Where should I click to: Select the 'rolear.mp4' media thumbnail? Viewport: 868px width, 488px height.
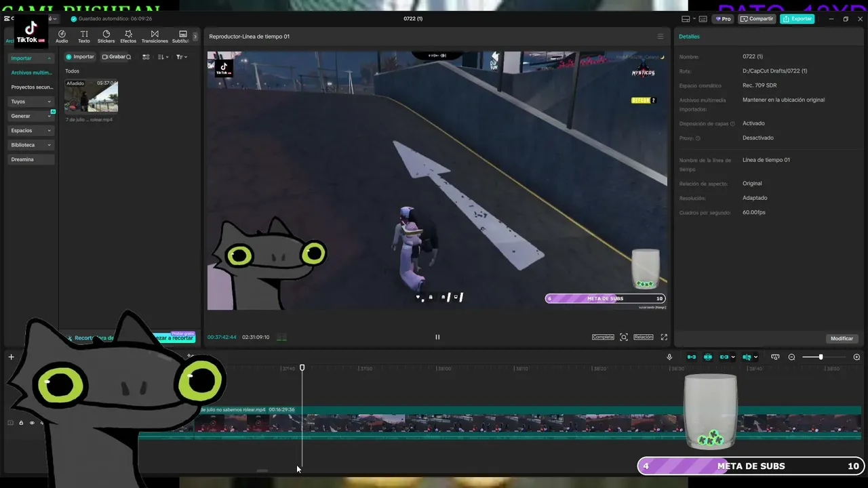coord(91,96)
